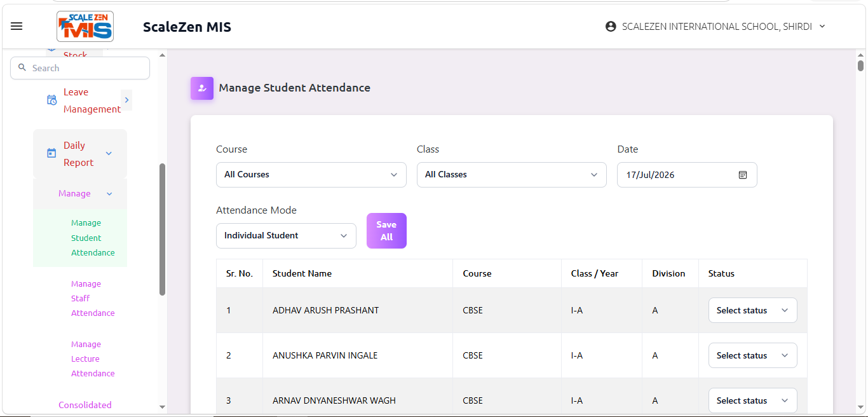
Task: Click the Student Name column header
Action: pos(302,273)
